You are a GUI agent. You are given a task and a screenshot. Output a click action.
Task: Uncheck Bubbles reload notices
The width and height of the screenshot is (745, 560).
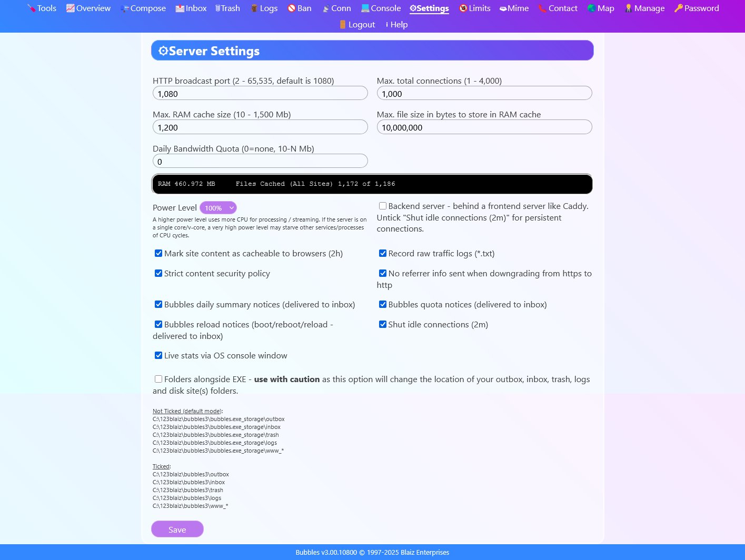(158, 324)
